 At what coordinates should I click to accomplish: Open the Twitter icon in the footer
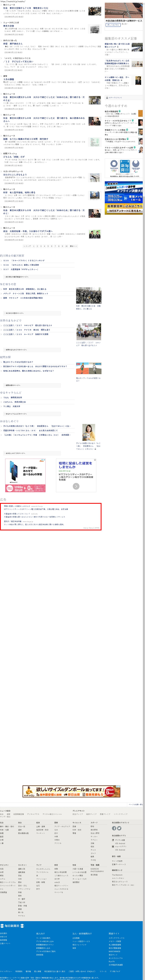click(x=119, y=828)
